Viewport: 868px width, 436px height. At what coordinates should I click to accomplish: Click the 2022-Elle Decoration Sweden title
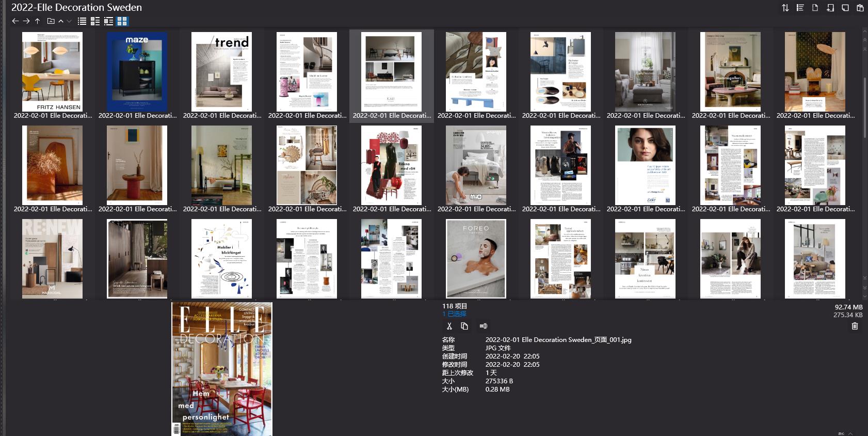click(76, 7)
